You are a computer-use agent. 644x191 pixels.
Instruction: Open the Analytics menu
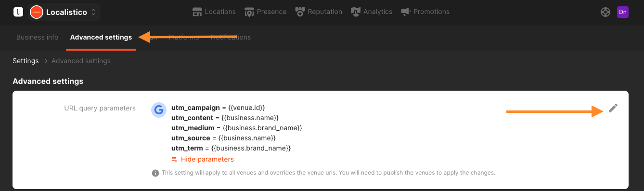[x=371, y=12]
